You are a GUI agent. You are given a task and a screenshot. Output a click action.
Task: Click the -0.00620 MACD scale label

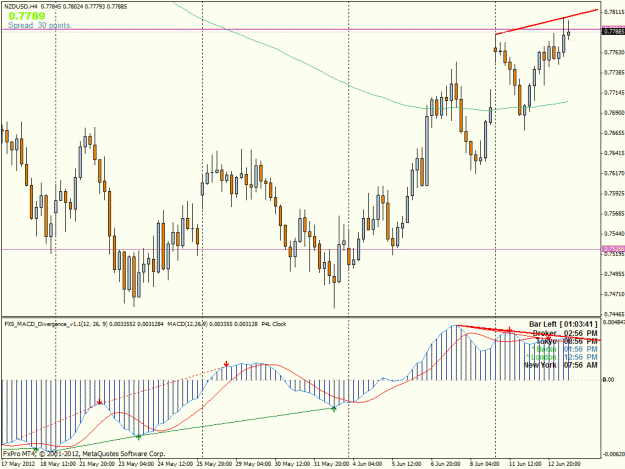[x=614, y=454]
